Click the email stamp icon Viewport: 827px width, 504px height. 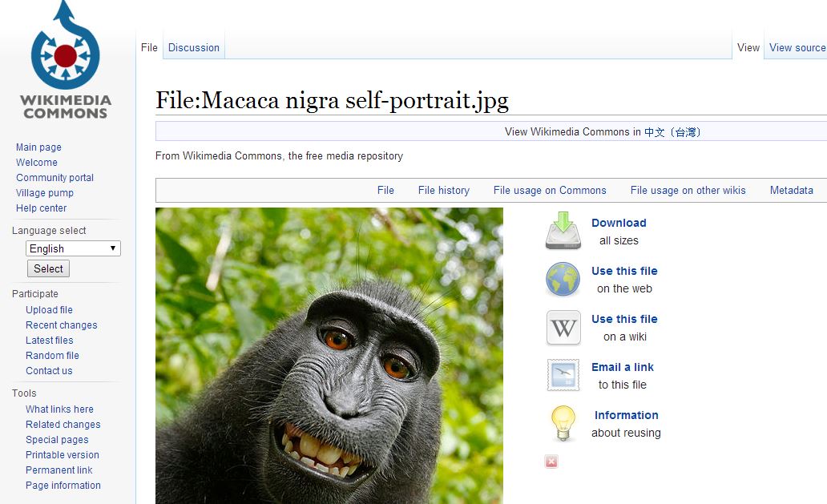(563, 375)
